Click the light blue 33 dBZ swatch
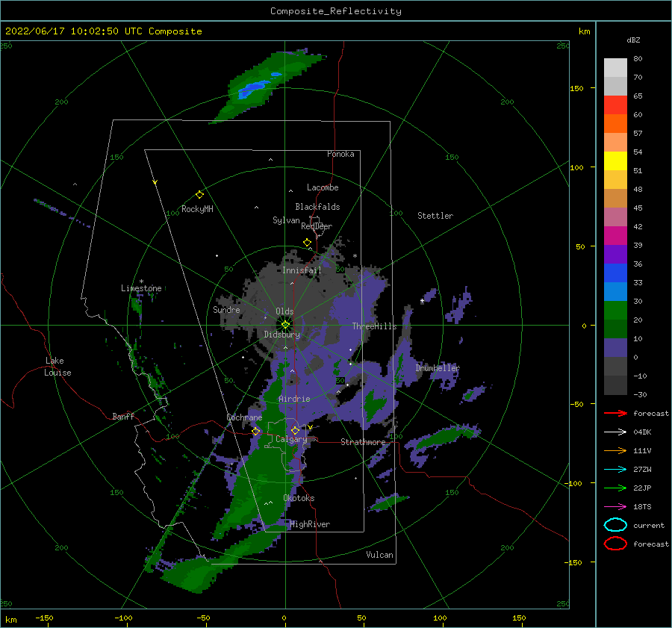 click(x=615, y=291)
